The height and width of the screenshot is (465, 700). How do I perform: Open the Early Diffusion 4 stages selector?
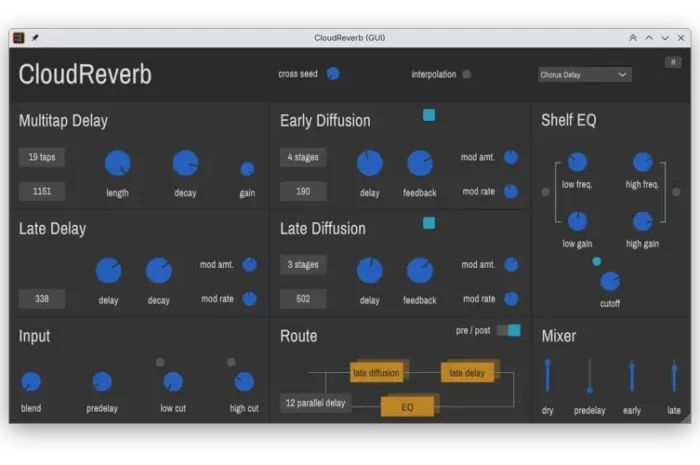303,157
